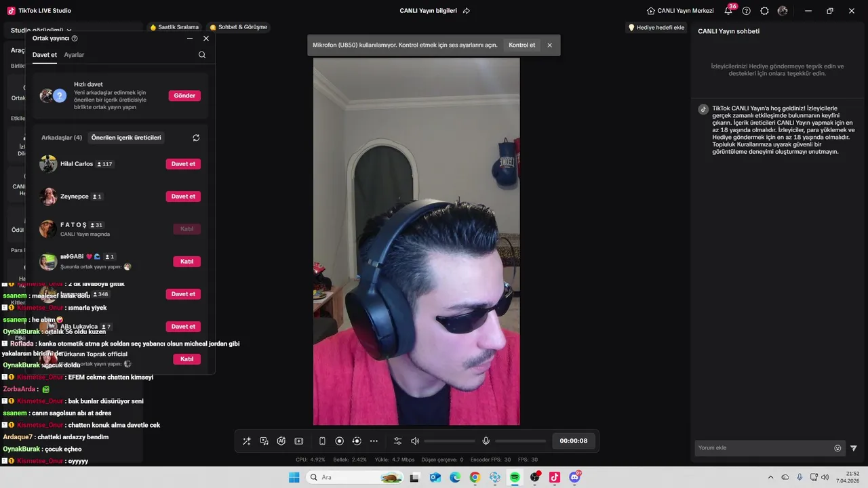The image size is (868, 488).
Task: Expand the Studio görünümü dropdown
Action: [41, 30]
